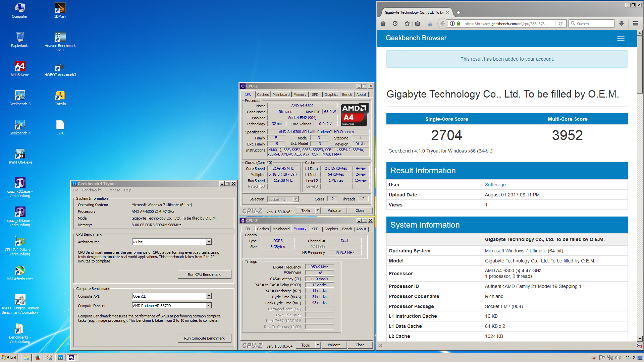
Task: Select HWBOT Unigine Heaven Benchmark Application icon
Action: [x=20, y=304]
